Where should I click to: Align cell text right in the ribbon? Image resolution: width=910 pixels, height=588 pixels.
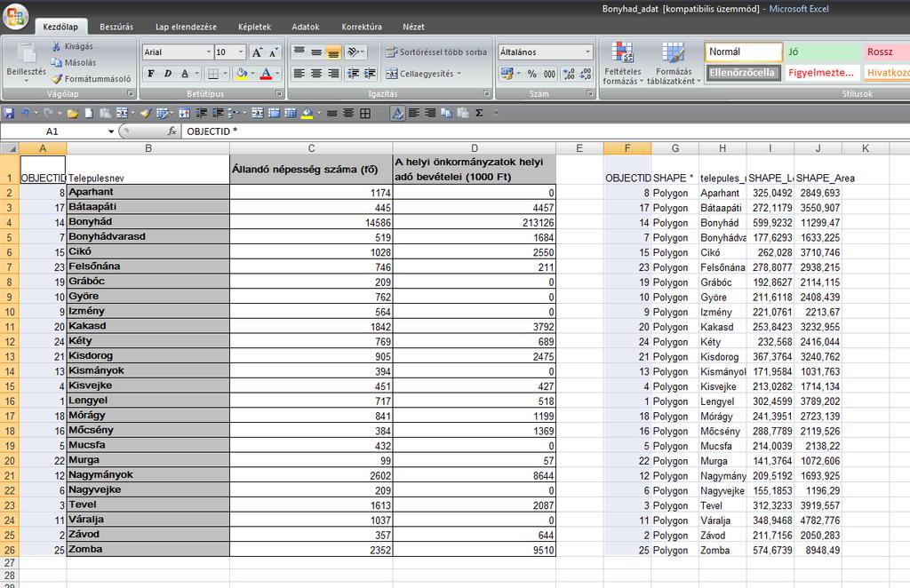point(333,74)
